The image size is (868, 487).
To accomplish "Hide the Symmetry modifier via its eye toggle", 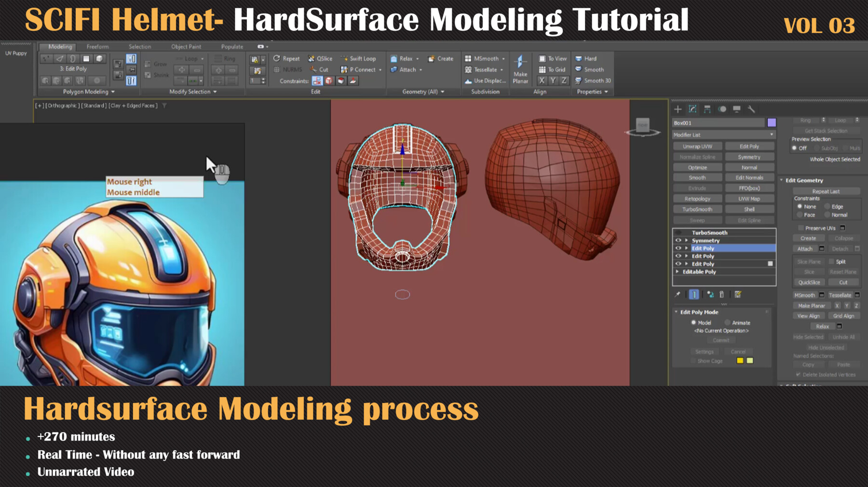I will click(x=679, y=240).
